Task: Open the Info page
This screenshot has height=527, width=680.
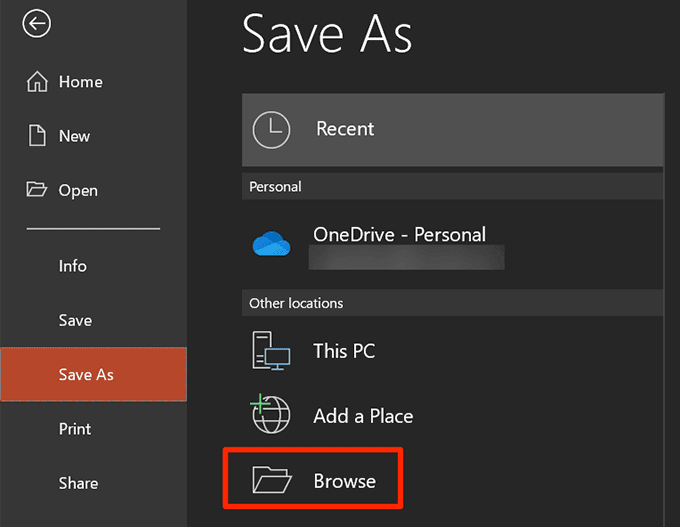Action: click(73, 266)
